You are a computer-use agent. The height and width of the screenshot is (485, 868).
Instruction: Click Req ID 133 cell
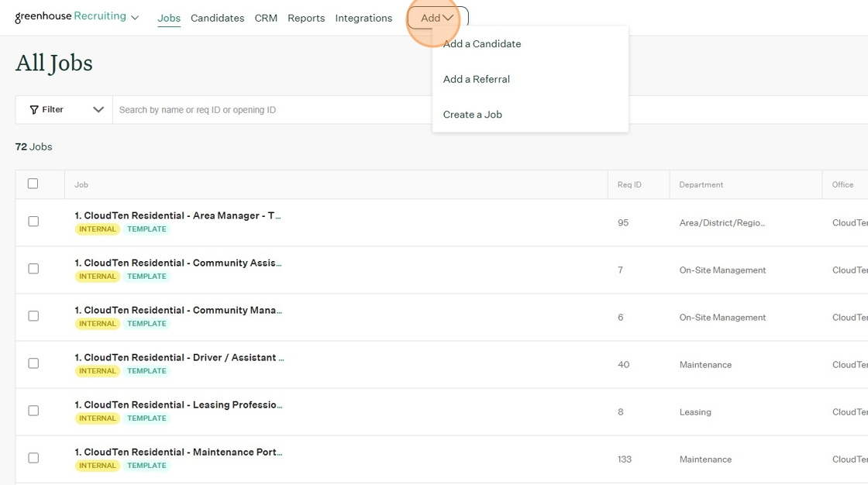click(625, 459)
